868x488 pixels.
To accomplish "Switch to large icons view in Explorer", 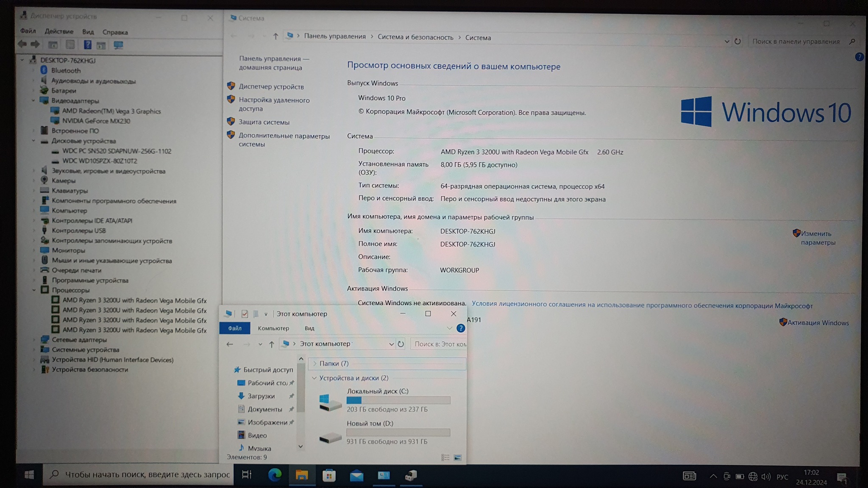I will click(x=458, y=457).
